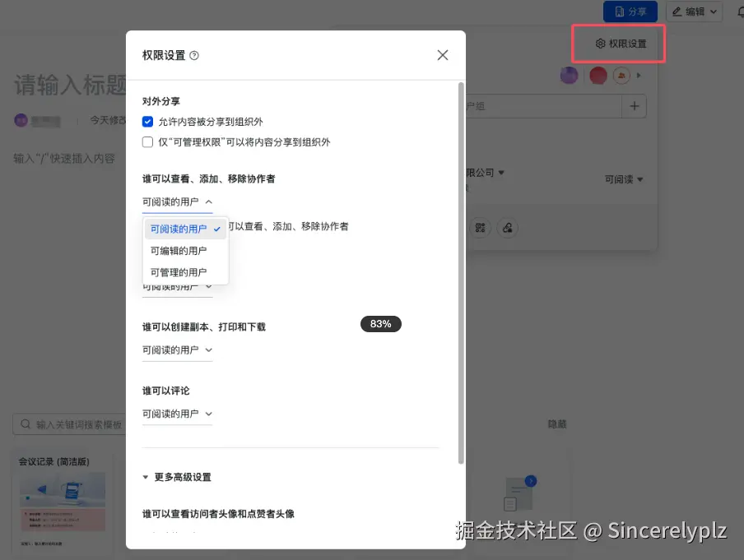The height and width of the screenshot is (560, 744).
Task: Click the blue 分享 share button
Action: point(630,11)
